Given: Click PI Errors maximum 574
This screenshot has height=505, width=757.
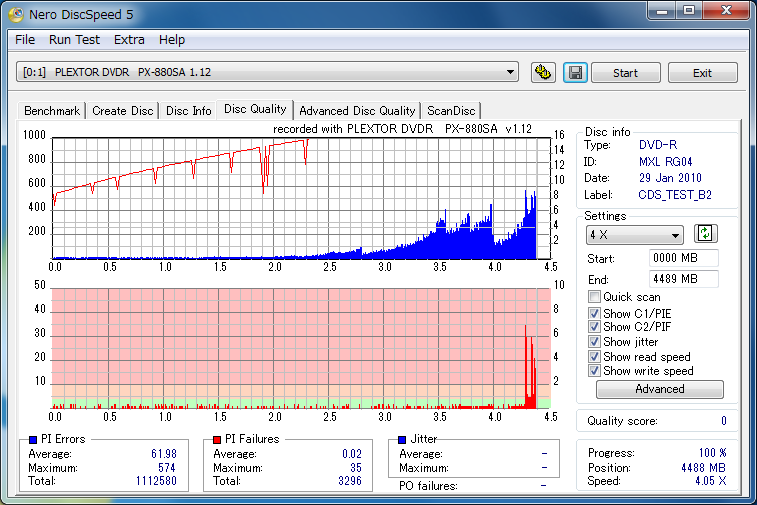Looking at the screenshot, I should click(x=167, y=467).
